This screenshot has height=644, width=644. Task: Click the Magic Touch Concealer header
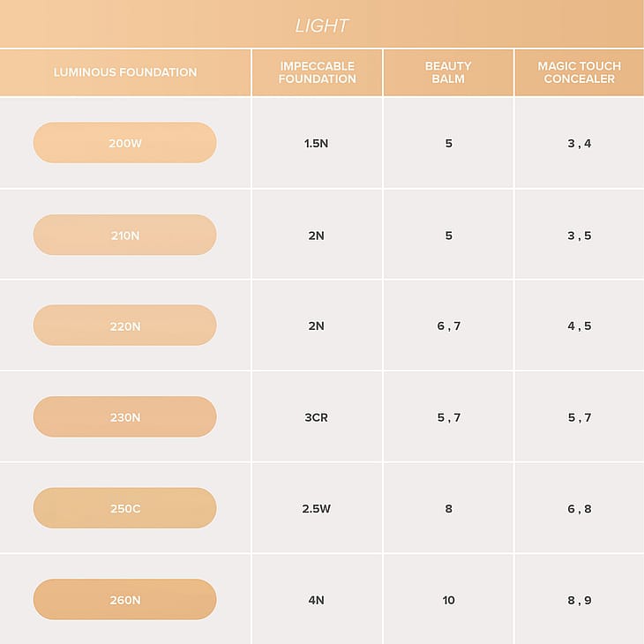(x=579, y=72)
